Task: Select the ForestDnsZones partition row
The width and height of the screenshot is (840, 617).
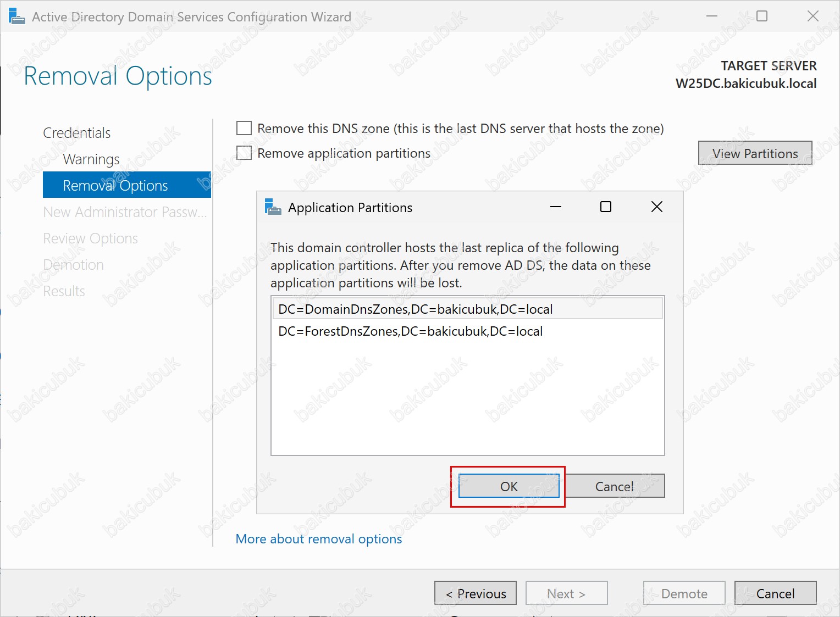Action: [467, 331]
